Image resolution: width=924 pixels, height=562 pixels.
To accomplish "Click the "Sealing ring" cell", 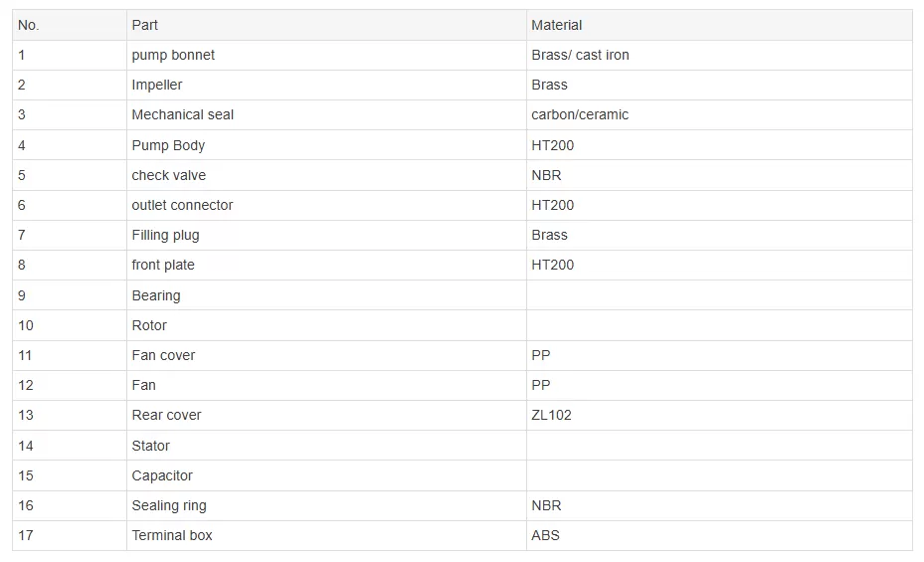I will click(x=169, y=505).
